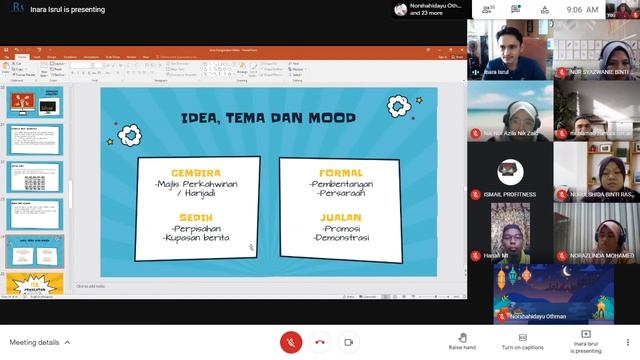Open the Layout dropdown
The height and width of the screenshot is (360, 640).
[58, 64]
